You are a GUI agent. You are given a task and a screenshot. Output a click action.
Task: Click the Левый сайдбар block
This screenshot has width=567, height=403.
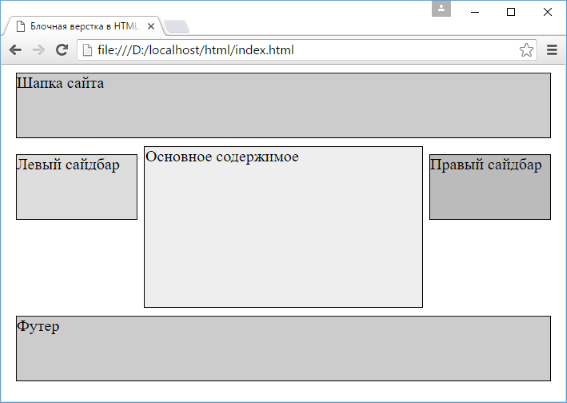(77, 187)
